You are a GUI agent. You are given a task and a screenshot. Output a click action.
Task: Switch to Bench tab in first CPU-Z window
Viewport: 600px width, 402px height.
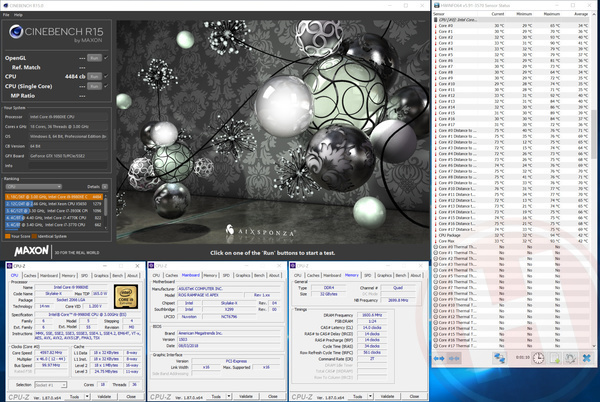[117, 275]
